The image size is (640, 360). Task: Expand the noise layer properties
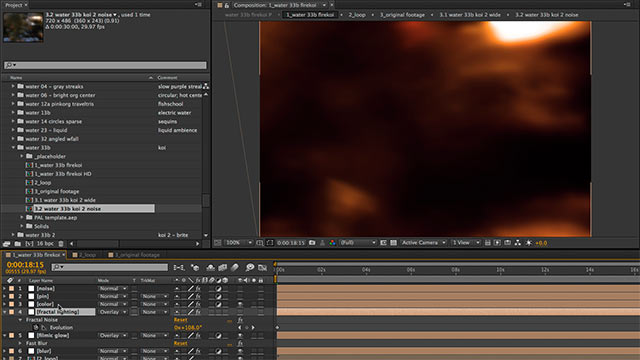coord(4,289)
